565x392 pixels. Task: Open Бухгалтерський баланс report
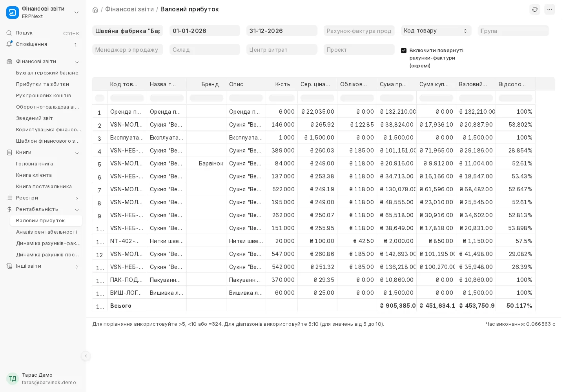pos(47,73)
